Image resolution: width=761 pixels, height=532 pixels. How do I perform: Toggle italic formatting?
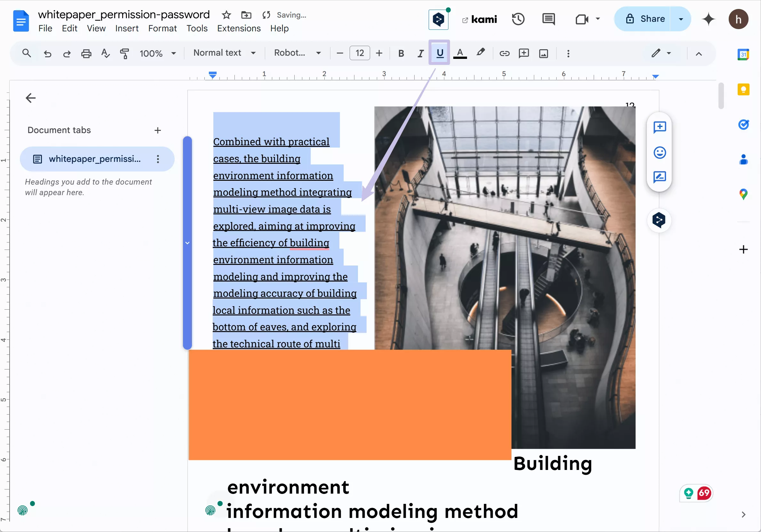coord(421,53)
